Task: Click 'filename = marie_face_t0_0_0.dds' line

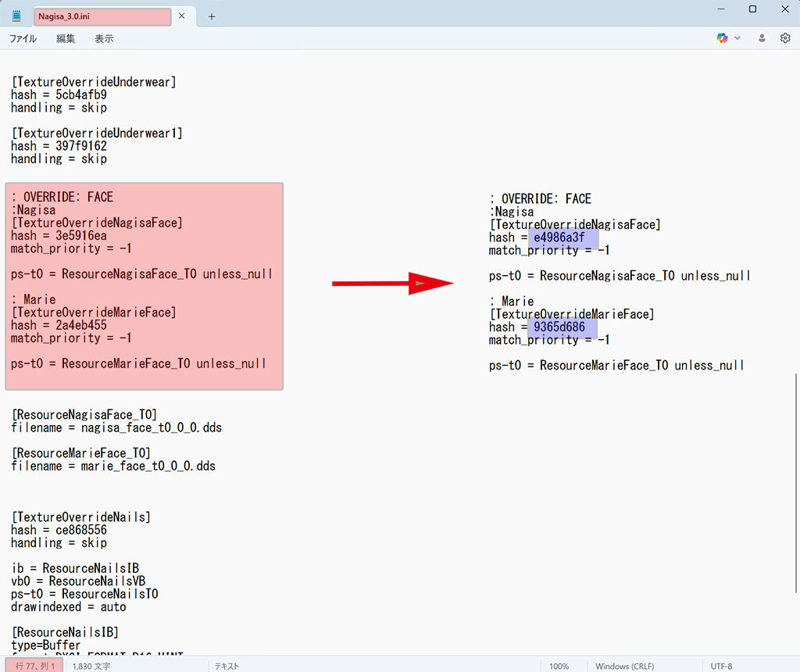Action: [x=113, y=466]
